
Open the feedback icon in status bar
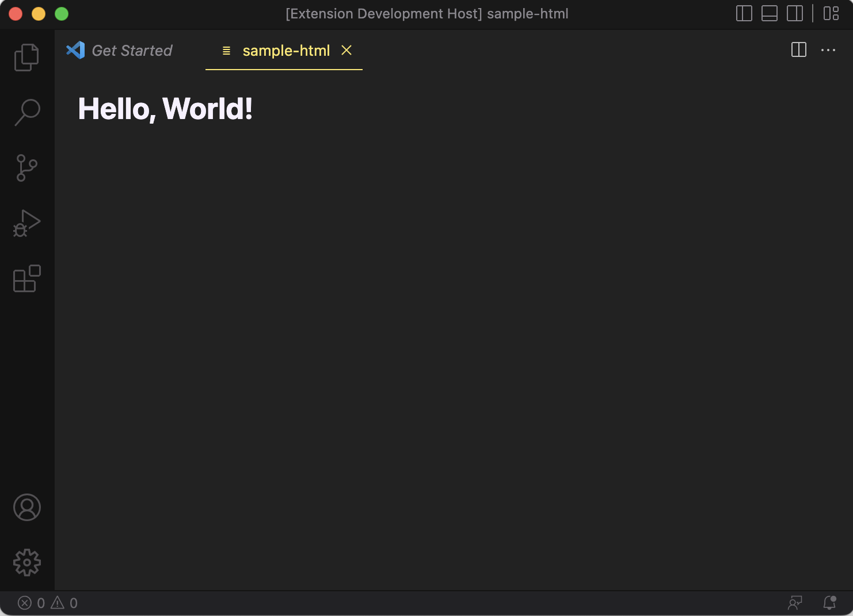tap(795, 603)
